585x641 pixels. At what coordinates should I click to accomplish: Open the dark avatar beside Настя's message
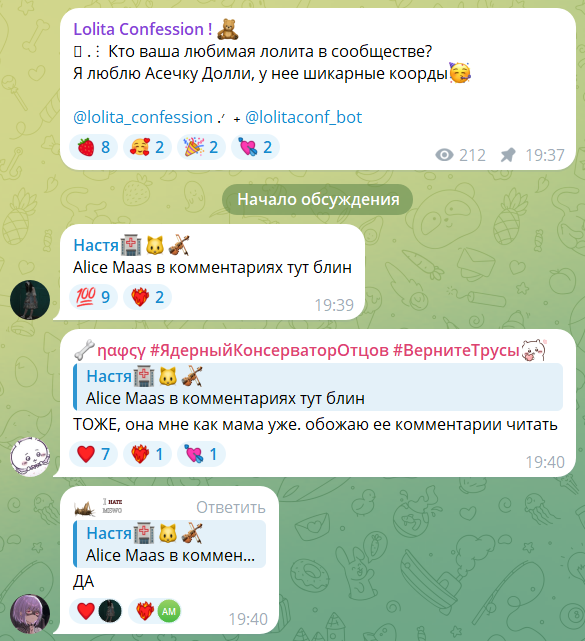click(30, 300)
